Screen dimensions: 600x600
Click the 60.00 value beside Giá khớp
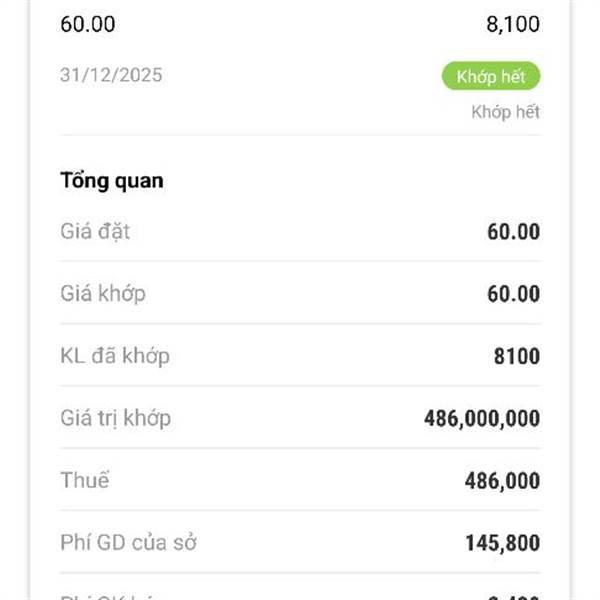[513, 294]
